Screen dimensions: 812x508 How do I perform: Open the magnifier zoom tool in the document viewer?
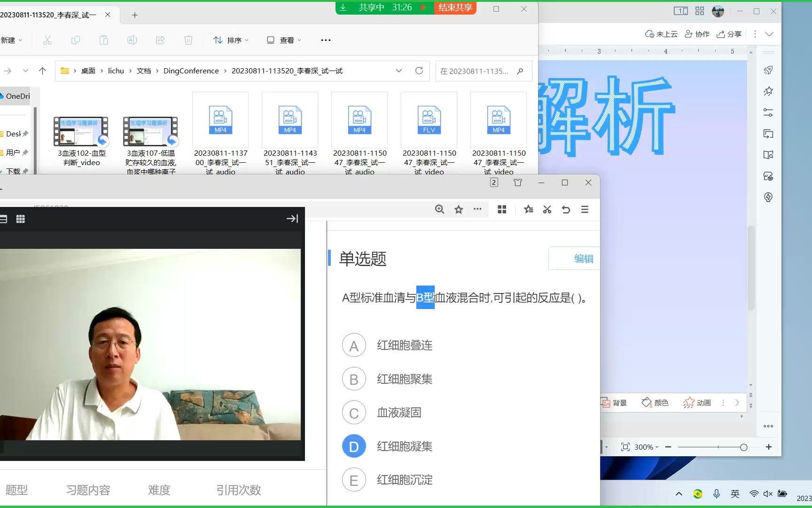click(x=440, y=209)
